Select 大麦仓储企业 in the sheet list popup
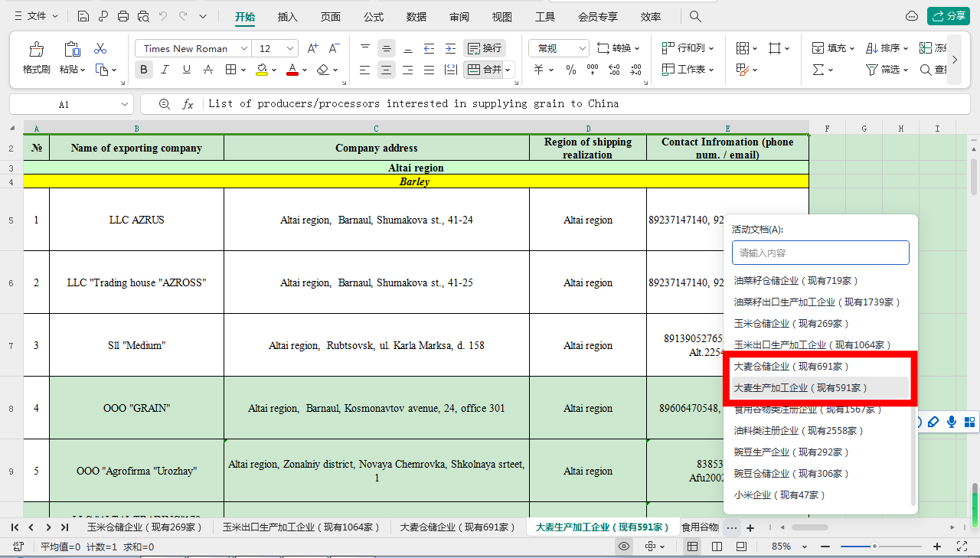This screenshot has height=558, width=980. point(791,367)
